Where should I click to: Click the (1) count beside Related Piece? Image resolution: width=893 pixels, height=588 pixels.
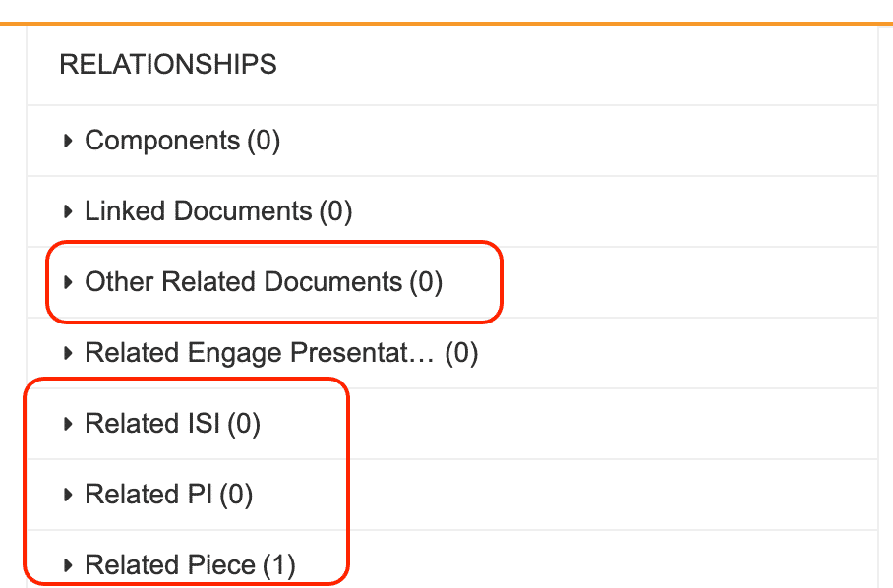click(278, 565)
